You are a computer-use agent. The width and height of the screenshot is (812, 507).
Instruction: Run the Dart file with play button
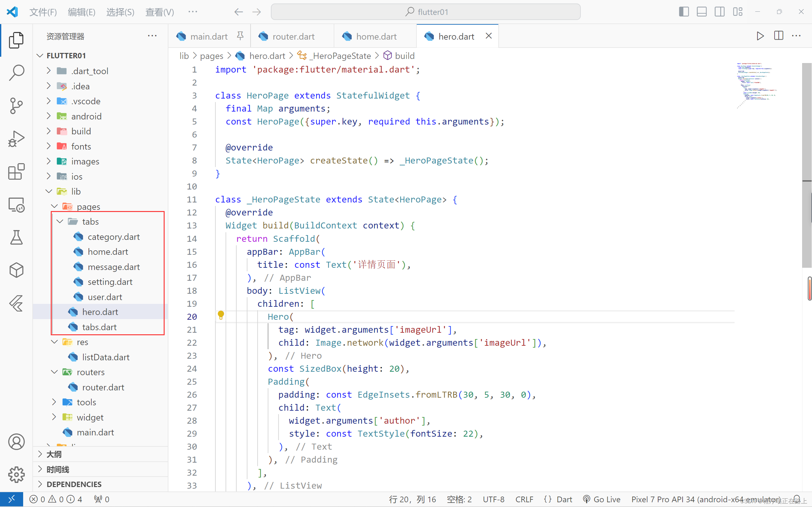[760, 36]
